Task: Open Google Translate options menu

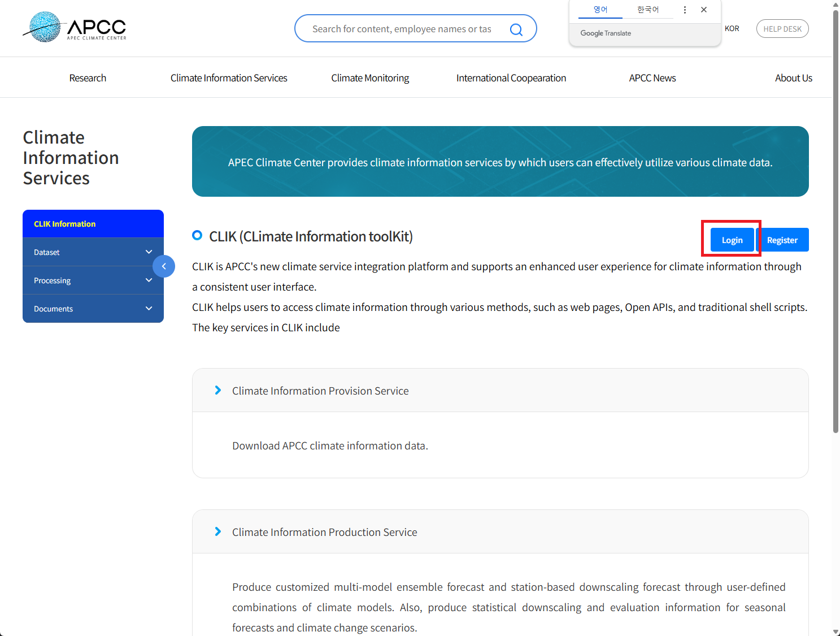Action: tap(685, 10)
